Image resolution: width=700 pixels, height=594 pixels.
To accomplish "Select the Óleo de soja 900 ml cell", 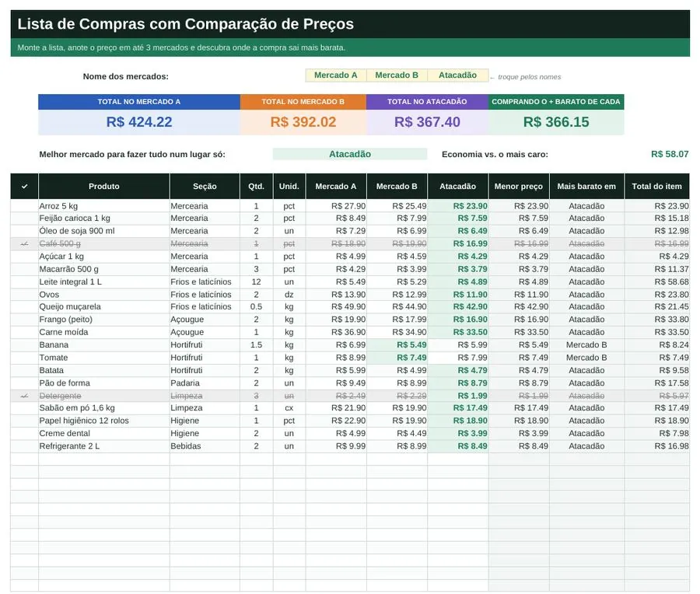I will 104,231.
